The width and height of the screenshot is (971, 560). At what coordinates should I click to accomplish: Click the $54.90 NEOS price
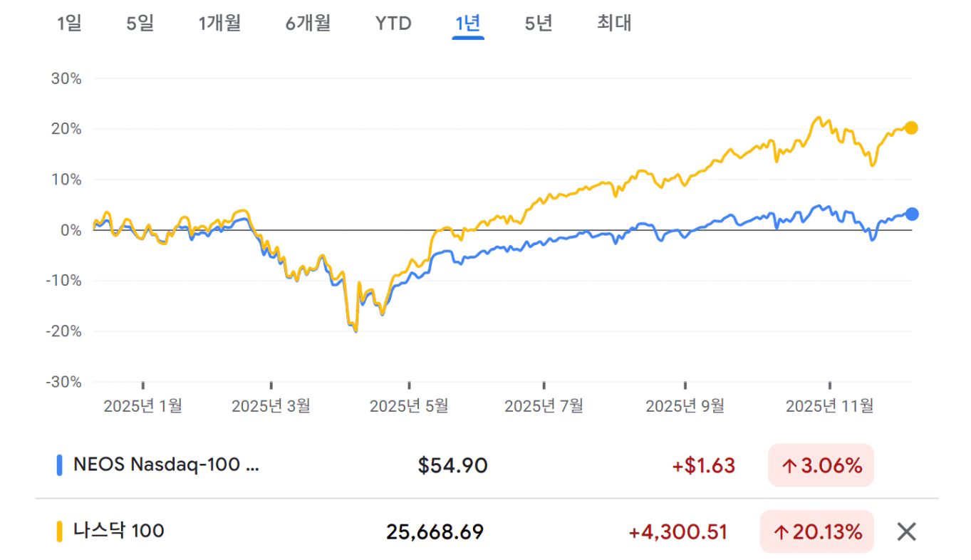click(x=452, y=466)
